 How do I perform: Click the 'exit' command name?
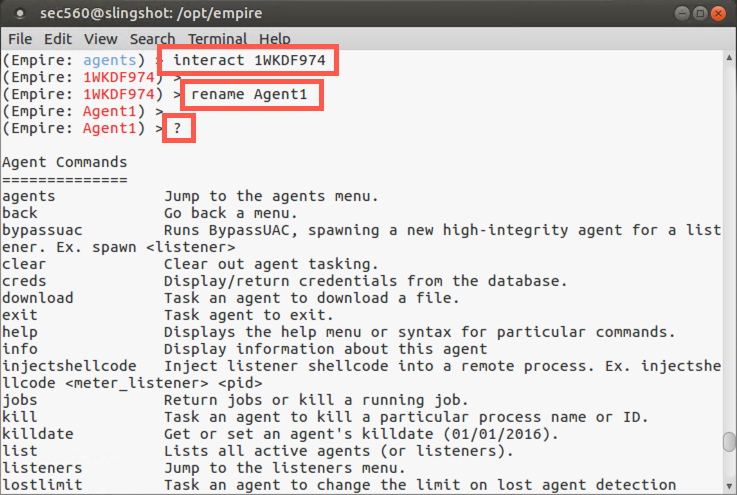click(20, 315)
